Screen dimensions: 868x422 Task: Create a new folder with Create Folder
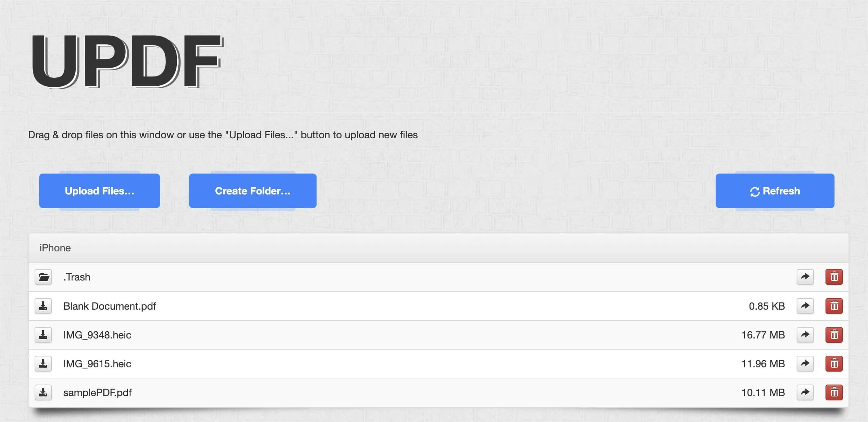[x=252, y=190]
